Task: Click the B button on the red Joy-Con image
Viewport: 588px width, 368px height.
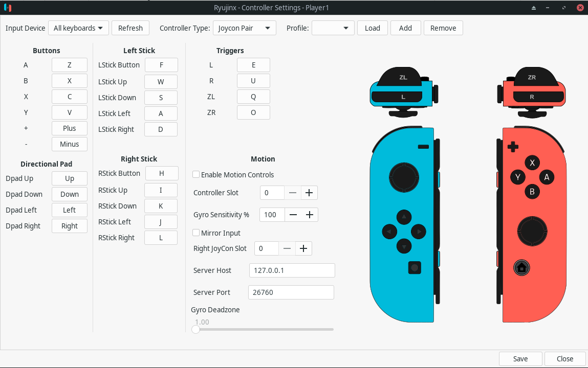Action: [532, 192]
